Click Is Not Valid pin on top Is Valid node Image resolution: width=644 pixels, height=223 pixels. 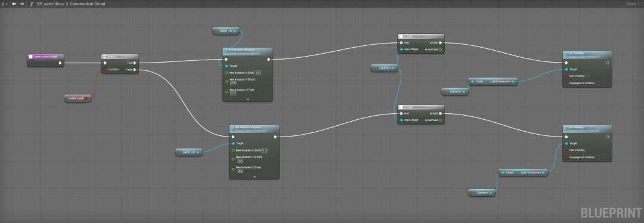point(440,49)
